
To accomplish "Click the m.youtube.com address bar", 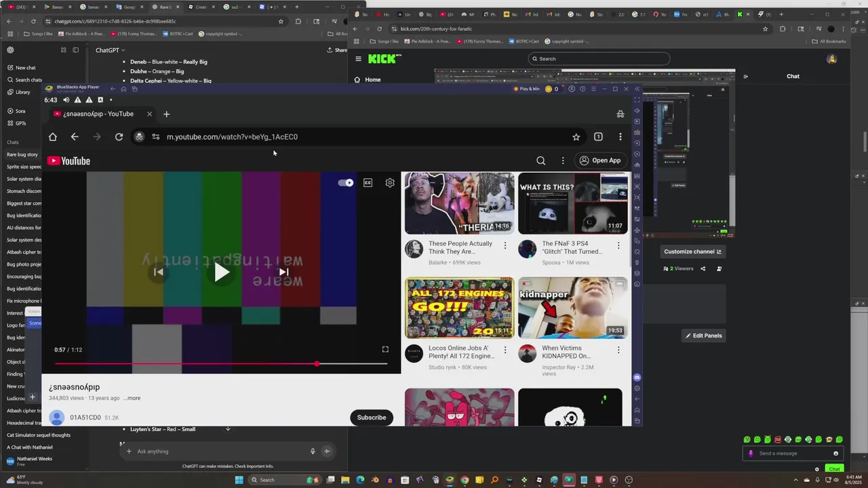I will 359,137.
